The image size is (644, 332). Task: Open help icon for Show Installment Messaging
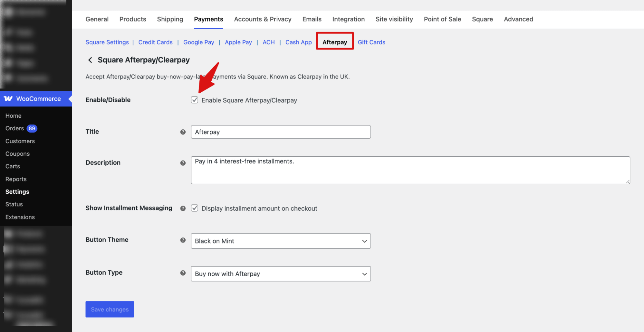tap(183, 208)
